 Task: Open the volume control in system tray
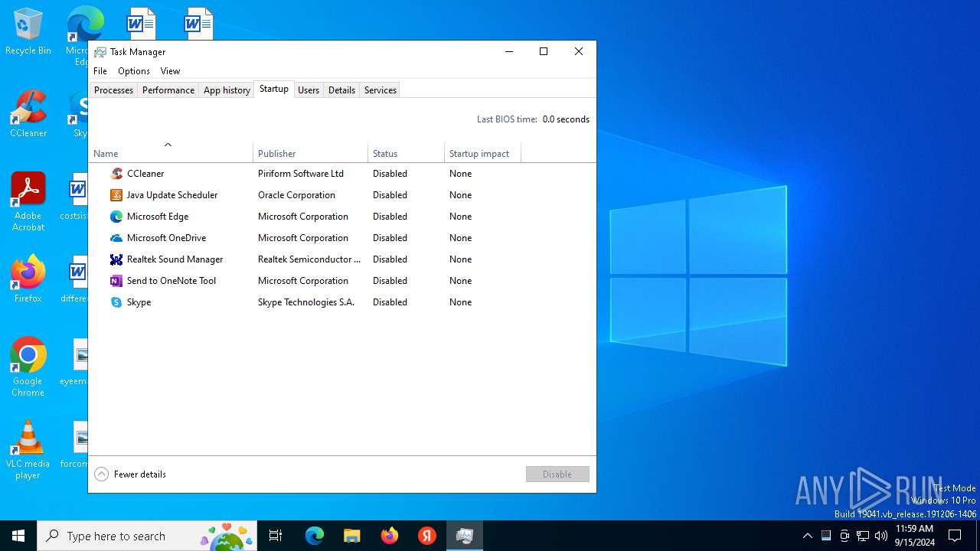click(881, 536)
